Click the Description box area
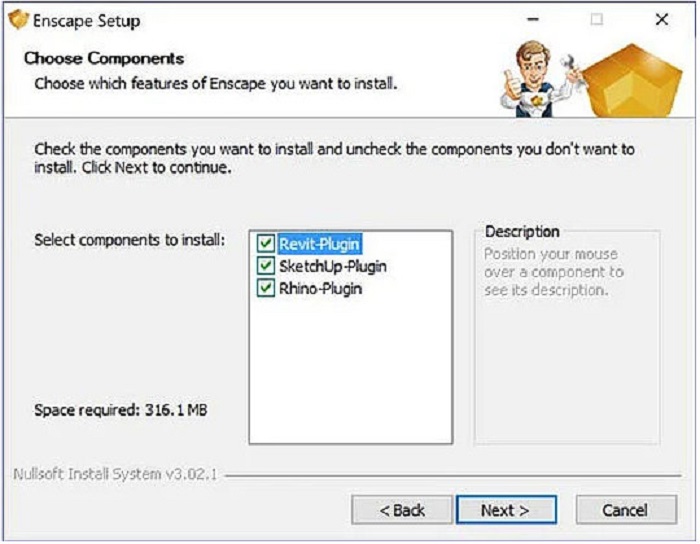This screenshot has height=544, width=700. coord(566,350)
